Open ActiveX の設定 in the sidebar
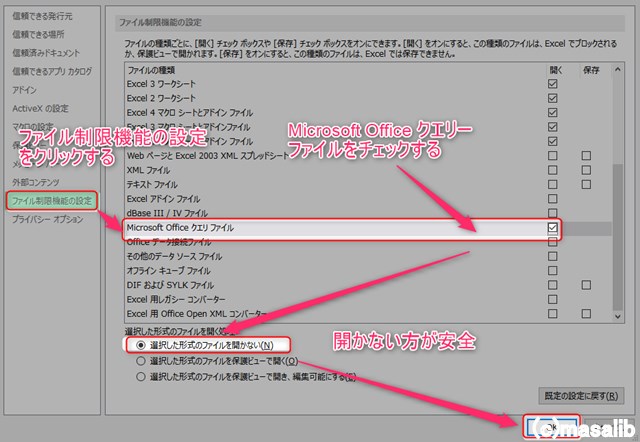The image size is (640, 442). [x=40, y=109]
